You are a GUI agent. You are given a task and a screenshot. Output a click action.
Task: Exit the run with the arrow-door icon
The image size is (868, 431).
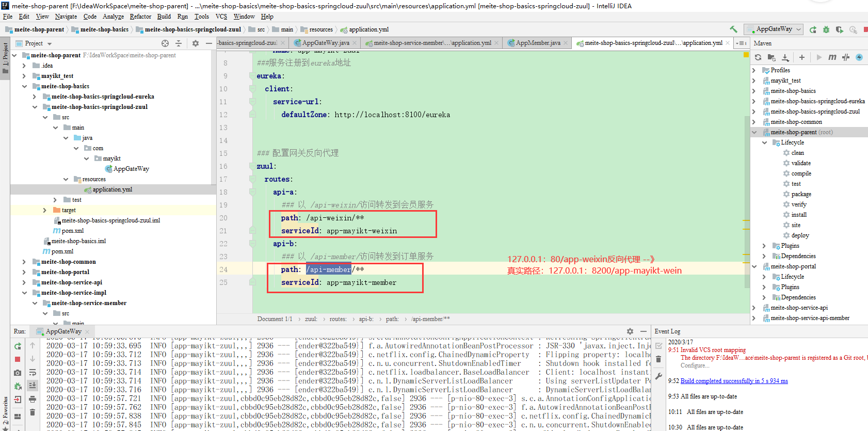click(18, 400)
